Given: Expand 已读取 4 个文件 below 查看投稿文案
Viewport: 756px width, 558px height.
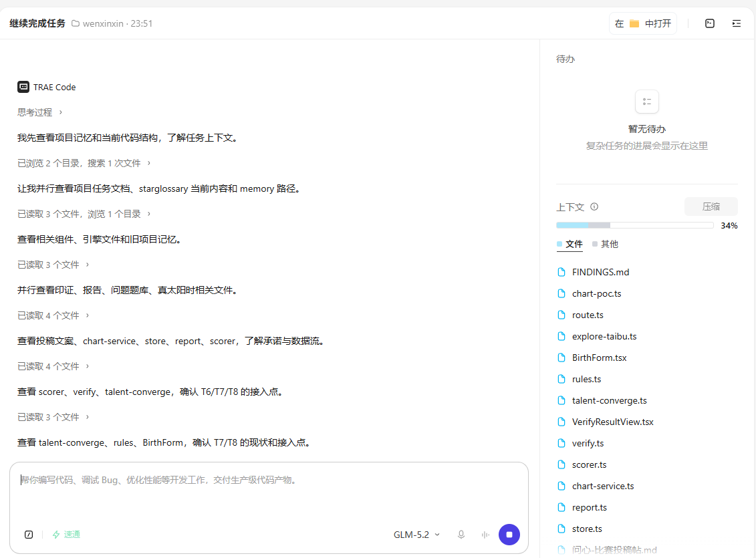Looking at the screenshot, I should point(53,366).
